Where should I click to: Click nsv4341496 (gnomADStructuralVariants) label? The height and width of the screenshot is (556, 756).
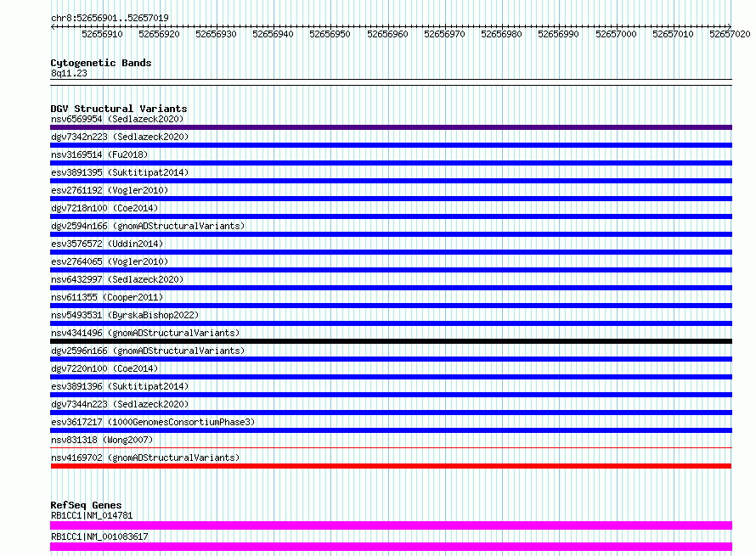click(145, 333)
